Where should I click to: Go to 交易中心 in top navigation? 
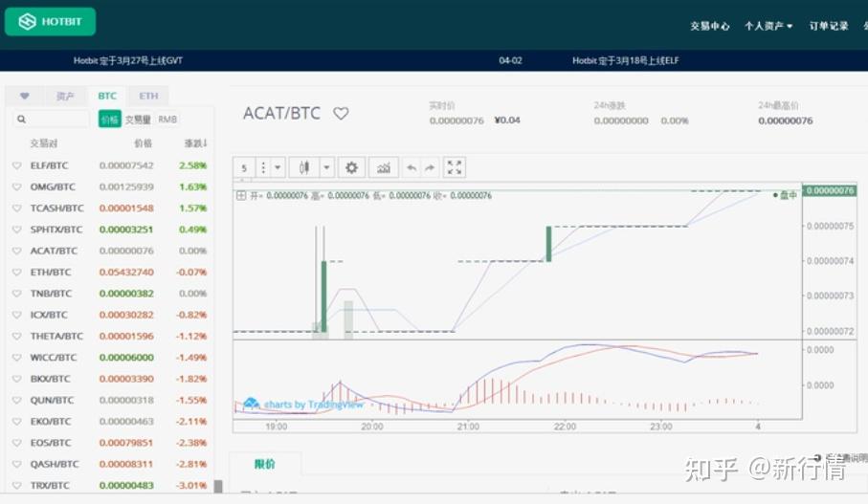tap(710, 26)
